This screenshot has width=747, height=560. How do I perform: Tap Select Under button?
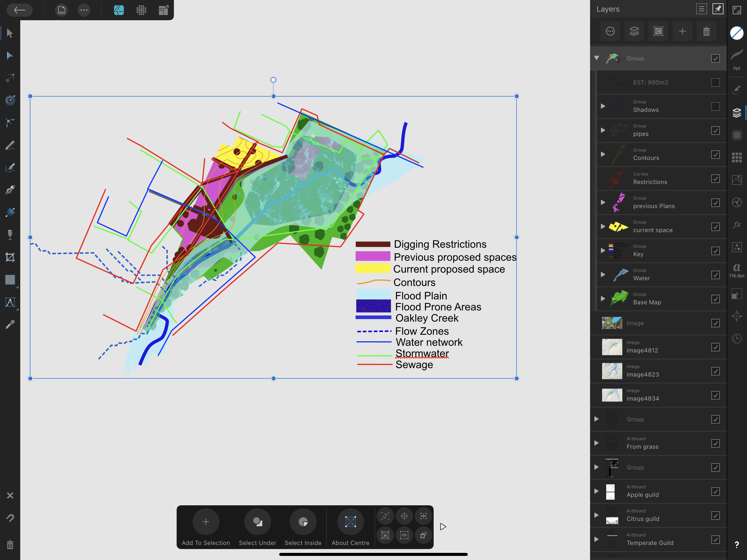(257, 522)
